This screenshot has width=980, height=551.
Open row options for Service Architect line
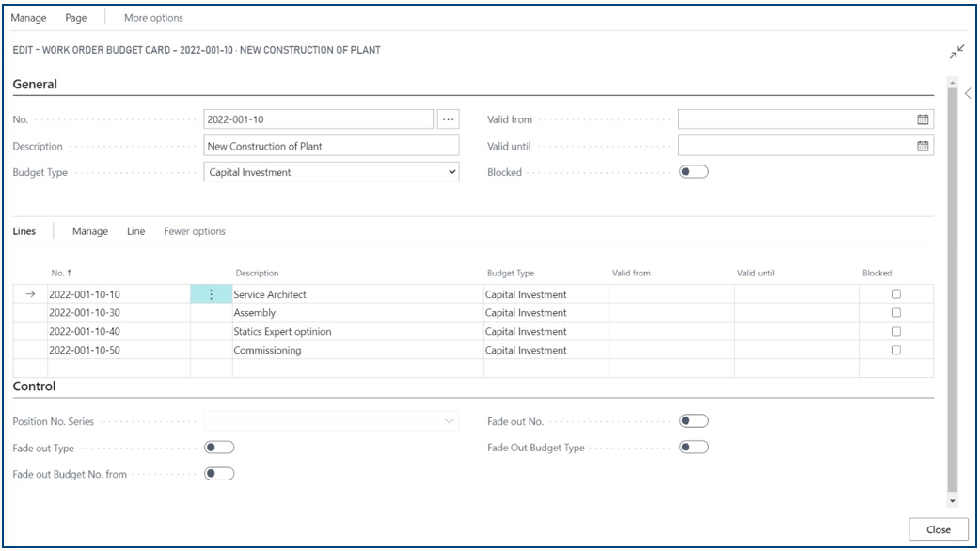(x=212, y=294)
